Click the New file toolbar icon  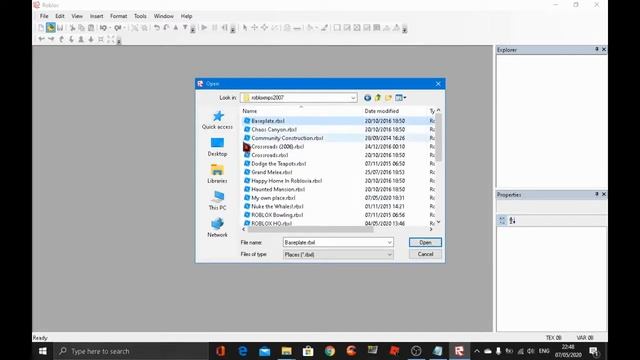point(41,28)
